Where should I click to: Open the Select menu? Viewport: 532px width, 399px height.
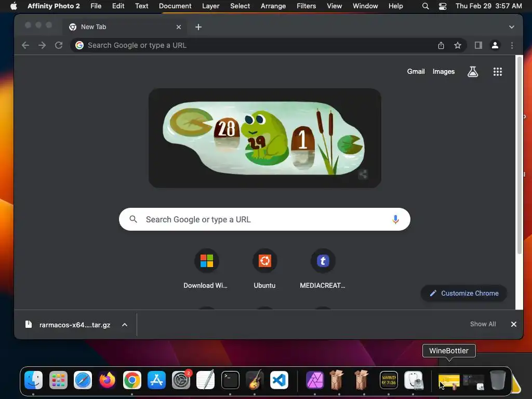point(240,6)
